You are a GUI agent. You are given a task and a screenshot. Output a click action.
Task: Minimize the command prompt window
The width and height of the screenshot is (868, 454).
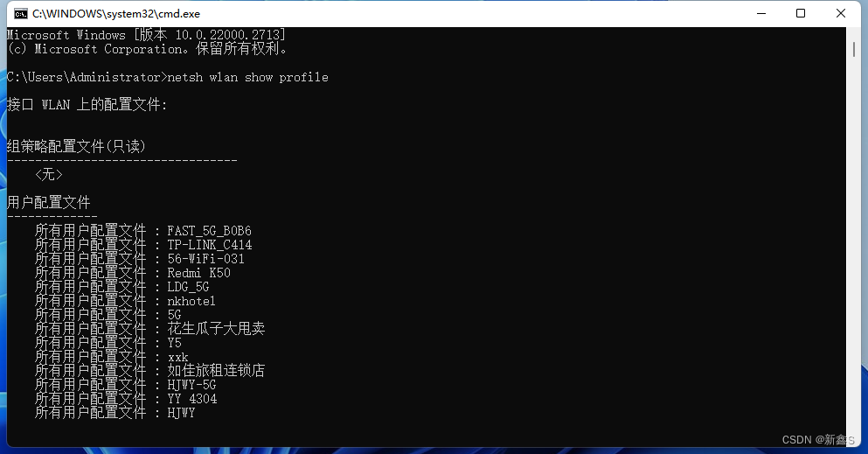[761, 13]
